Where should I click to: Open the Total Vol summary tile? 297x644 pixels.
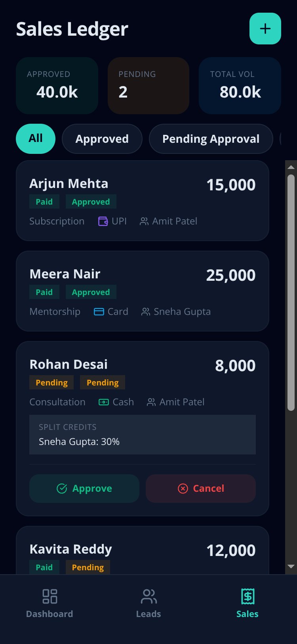(240, 86)
